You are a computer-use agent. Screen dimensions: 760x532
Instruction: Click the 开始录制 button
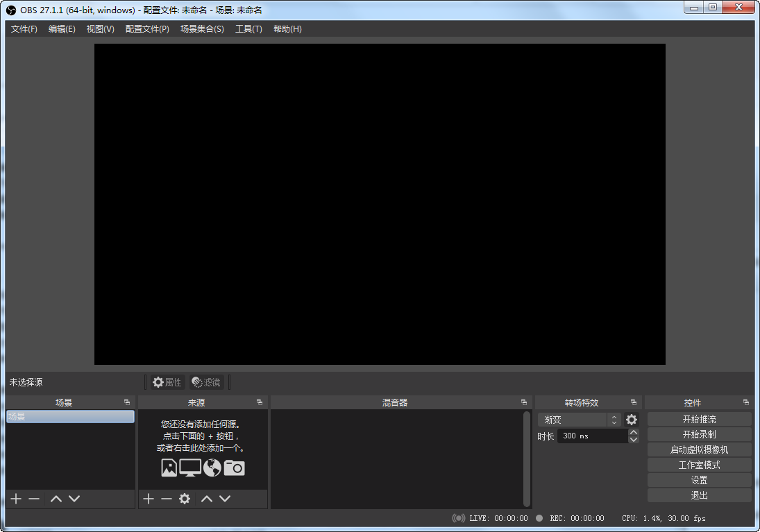click(699, 434)
